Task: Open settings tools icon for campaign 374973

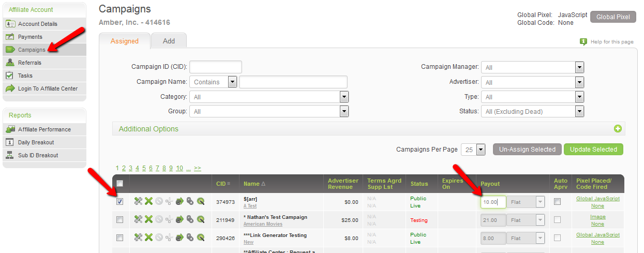Action: coord(138,202)
